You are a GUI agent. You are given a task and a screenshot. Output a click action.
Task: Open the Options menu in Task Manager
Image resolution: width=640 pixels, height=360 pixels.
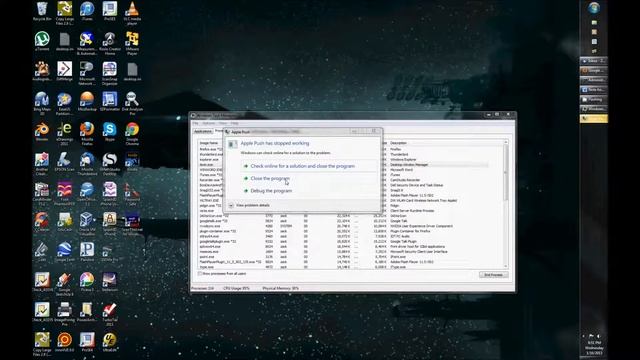(209, 123)
